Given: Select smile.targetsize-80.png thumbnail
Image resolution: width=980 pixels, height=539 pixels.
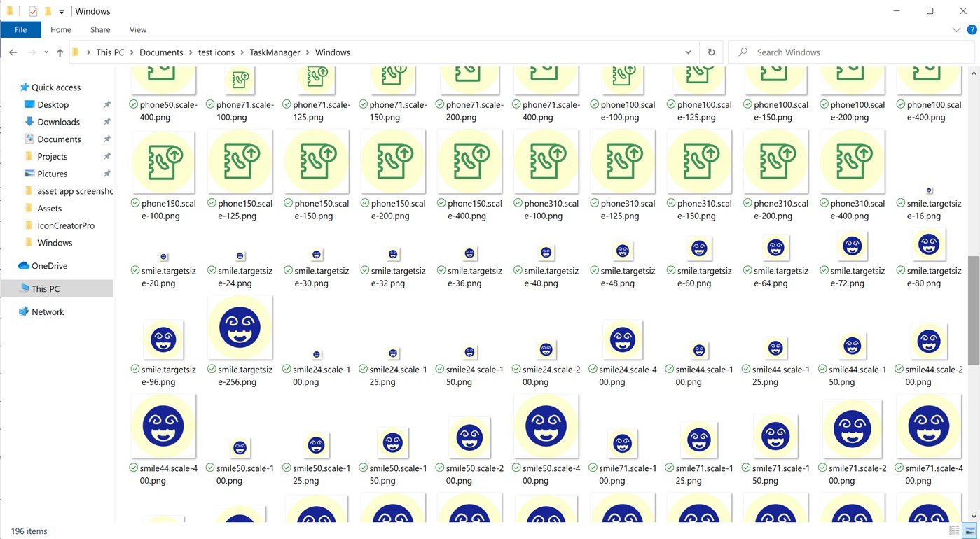Looking at the screenshot, I should click(929, 244).
